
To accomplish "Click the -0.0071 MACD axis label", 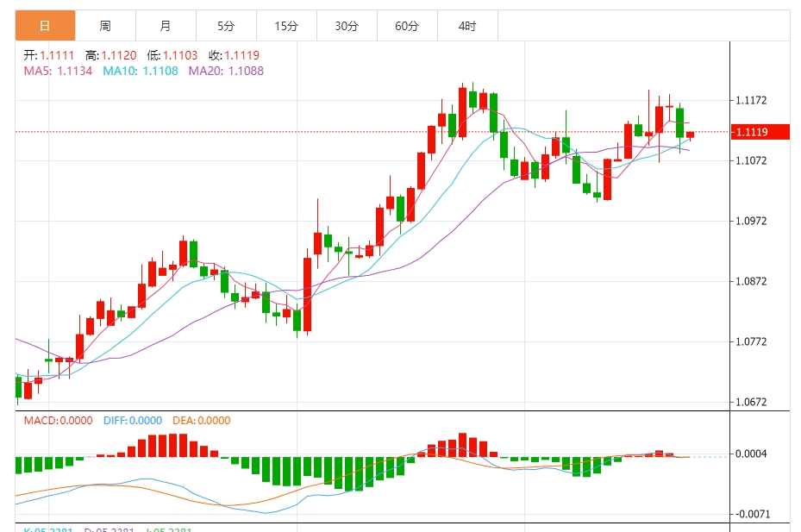I will [x=751, y=515].
